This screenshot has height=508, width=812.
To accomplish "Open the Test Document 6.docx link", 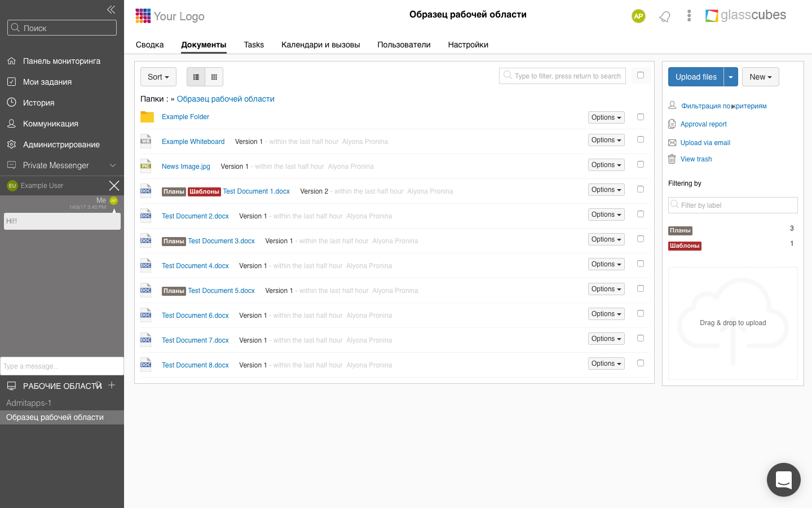I will pyautogui.click(x=195, y=316).
